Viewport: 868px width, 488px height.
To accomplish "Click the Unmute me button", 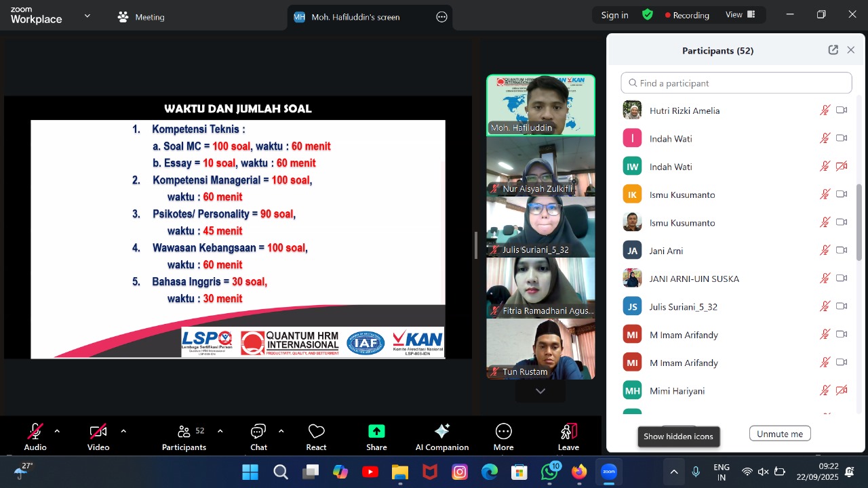I will click(779, 434).
